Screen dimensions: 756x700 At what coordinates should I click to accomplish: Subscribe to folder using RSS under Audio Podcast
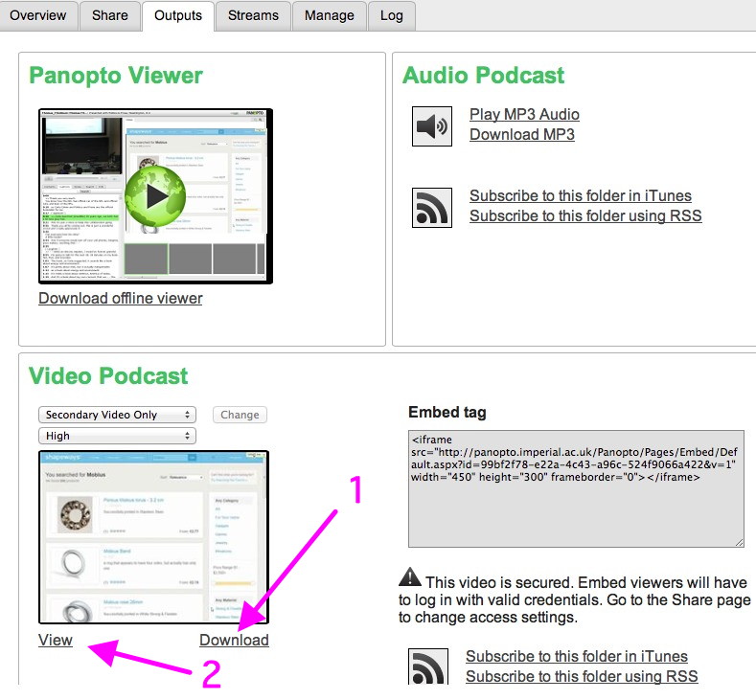(585, 215)
